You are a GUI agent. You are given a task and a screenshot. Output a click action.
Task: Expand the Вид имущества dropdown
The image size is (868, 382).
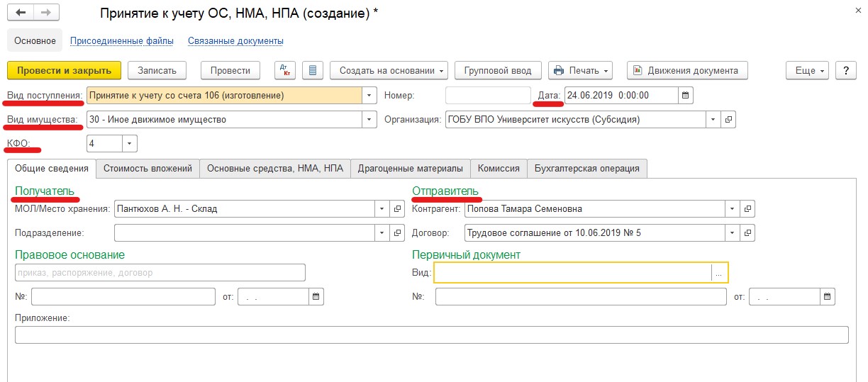[369, 119]
